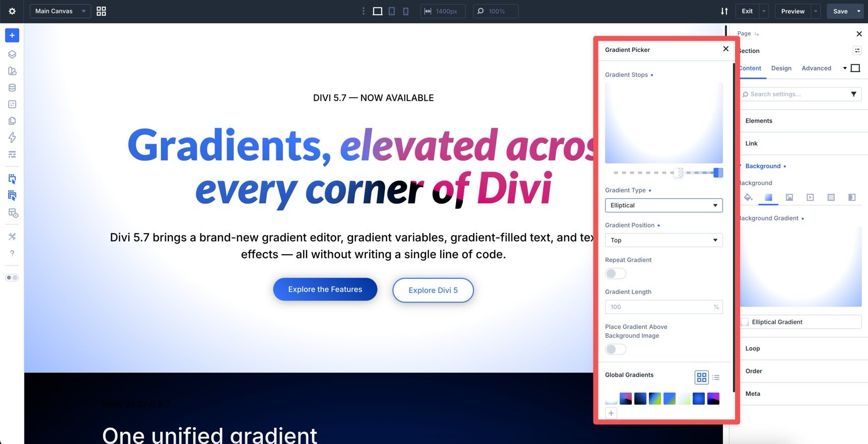Open the list rows icon in sidebar
The width and height of the screenshot is (868, 444).
pyautogui.click(x=12, y=154)
